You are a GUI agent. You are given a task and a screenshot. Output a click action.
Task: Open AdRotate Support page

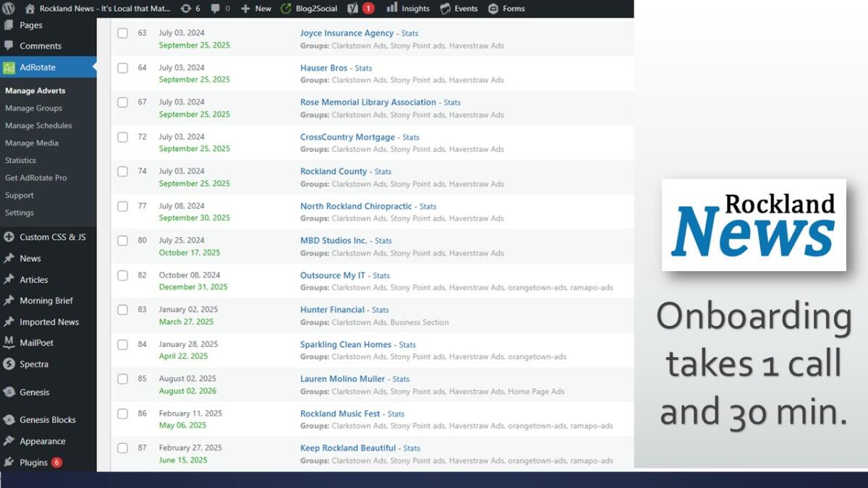20,195
